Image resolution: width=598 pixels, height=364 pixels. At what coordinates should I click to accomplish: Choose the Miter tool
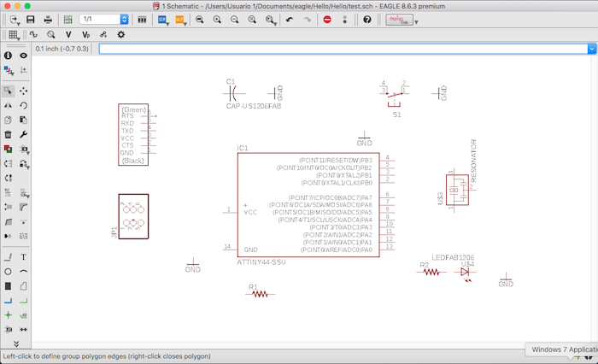pos(23,207)
